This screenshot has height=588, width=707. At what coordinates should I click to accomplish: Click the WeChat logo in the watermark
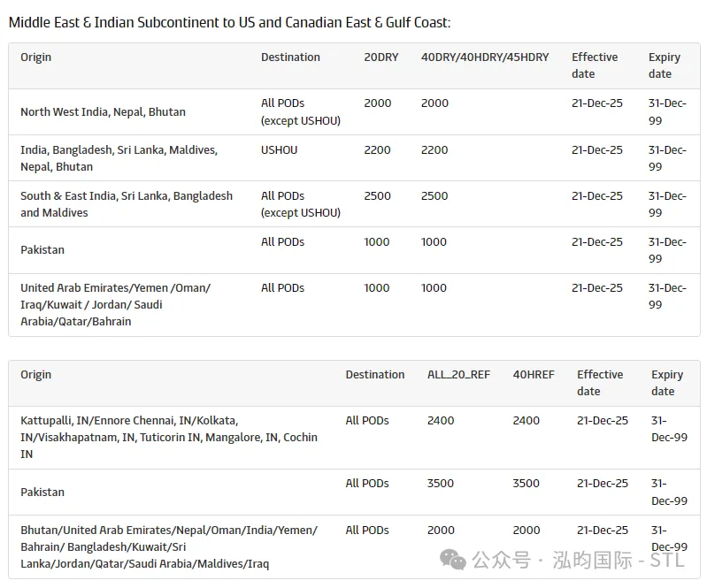[x=453, y=560]
